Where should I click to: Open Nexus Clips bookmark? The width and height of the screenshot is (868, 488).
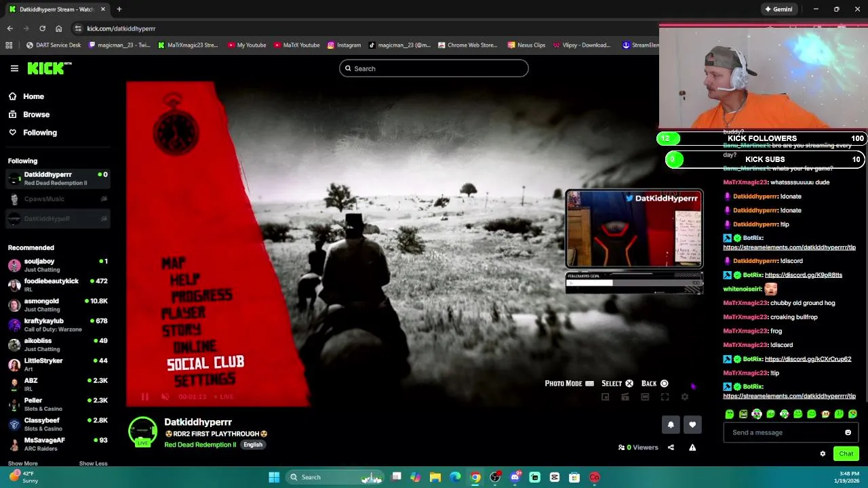tap(526, 45)
